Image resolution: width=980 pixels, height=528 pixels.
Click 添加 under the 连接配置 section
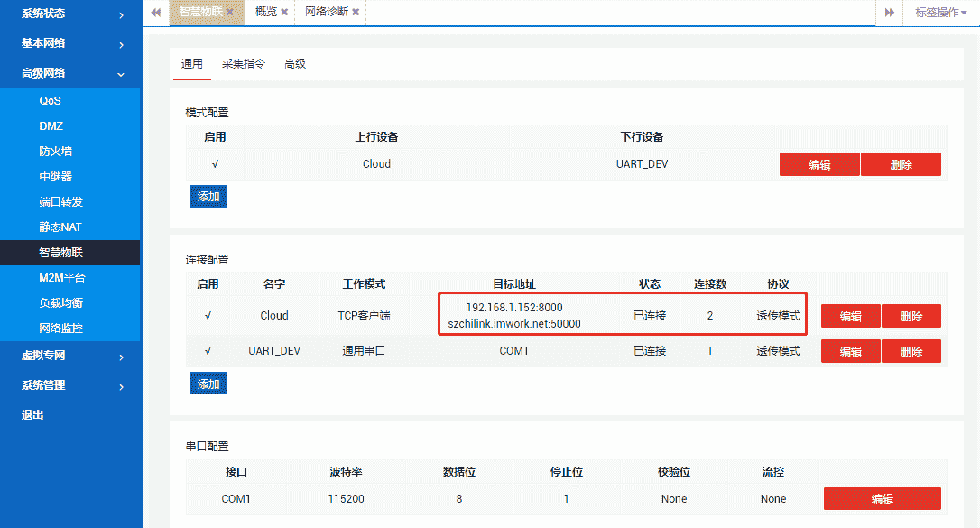(x=208, y=383)
